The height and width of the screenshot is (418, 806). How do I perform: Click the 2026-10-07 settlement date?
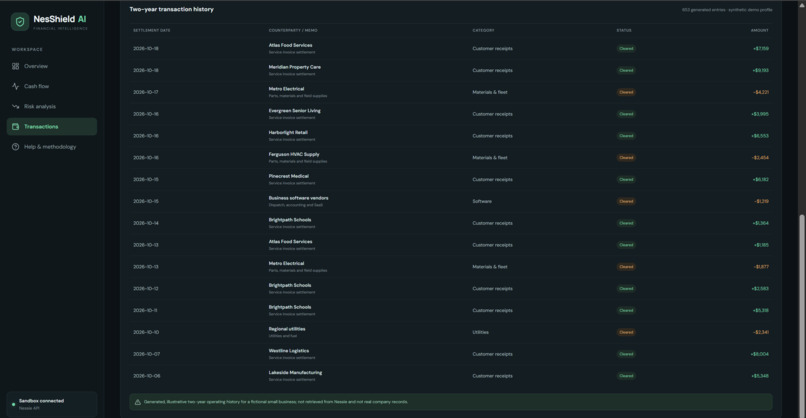click(146, 354)
